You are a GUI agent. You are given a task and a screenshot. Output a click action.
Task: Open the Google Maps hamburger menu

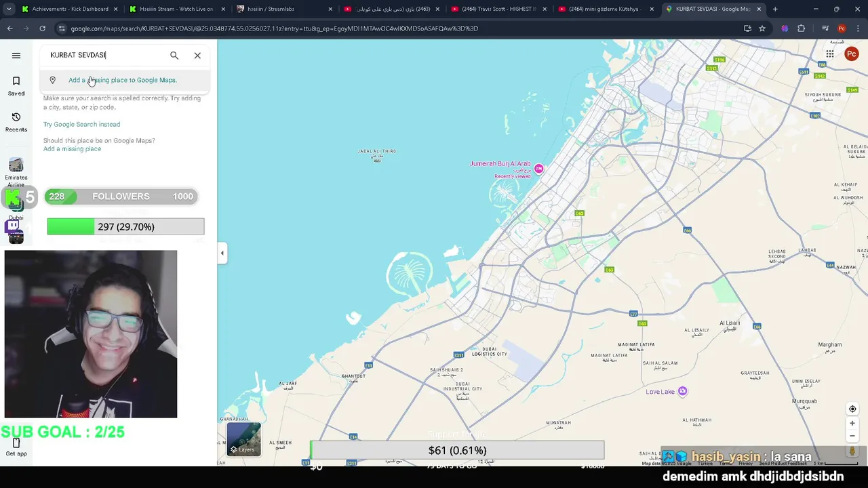[16, 56]
